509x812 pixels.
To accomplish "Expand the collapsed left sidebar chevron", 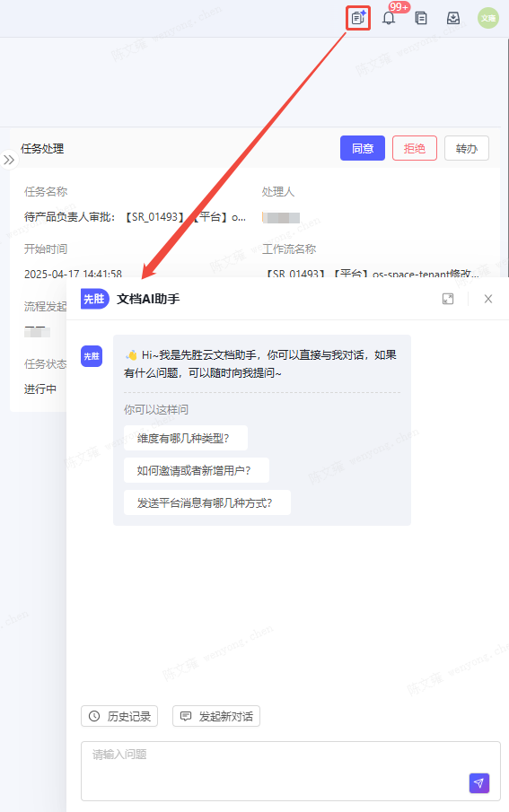I will (x=9, y=160).
